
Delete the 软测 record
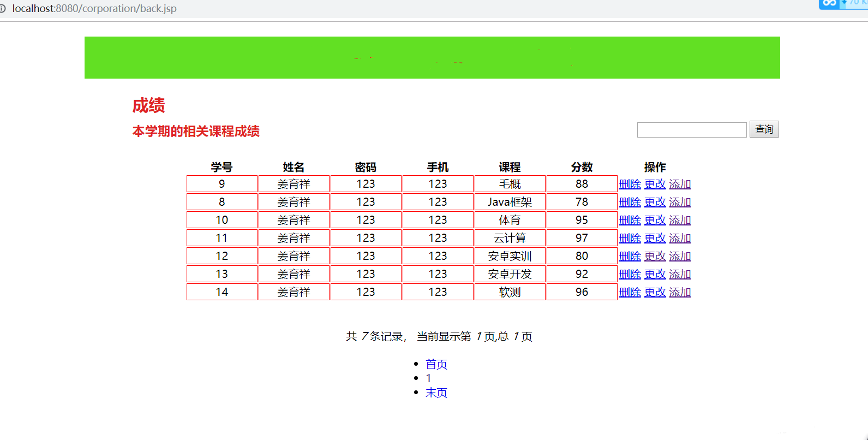click(630, 293)
